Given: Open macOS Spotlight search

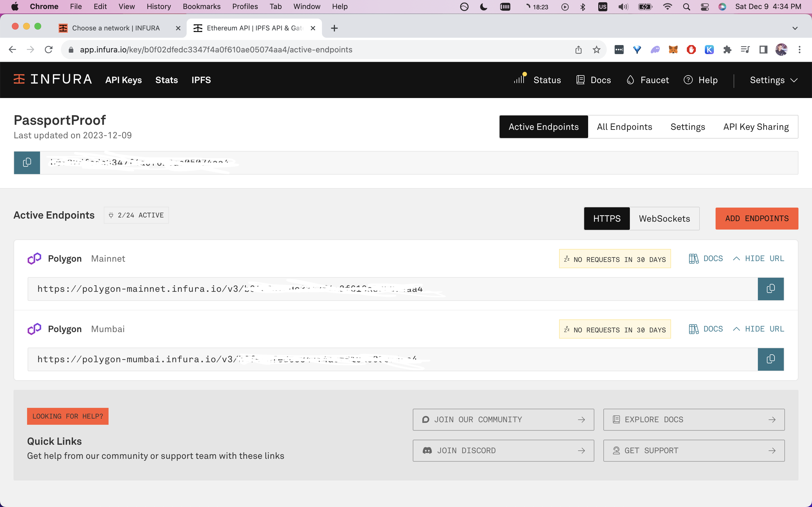Looking at the screenshot, I should point(686,7).
